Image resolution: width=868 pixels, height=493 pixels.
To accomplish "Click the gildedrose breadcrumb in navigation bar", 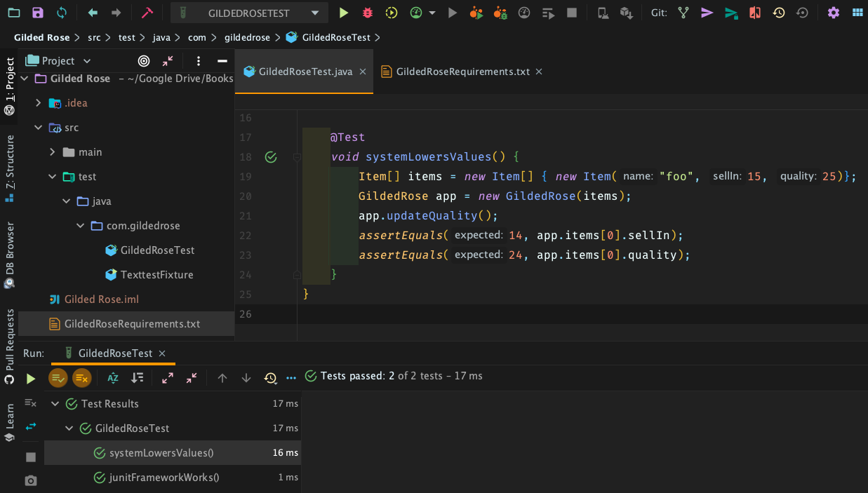I will pos(247,37).
